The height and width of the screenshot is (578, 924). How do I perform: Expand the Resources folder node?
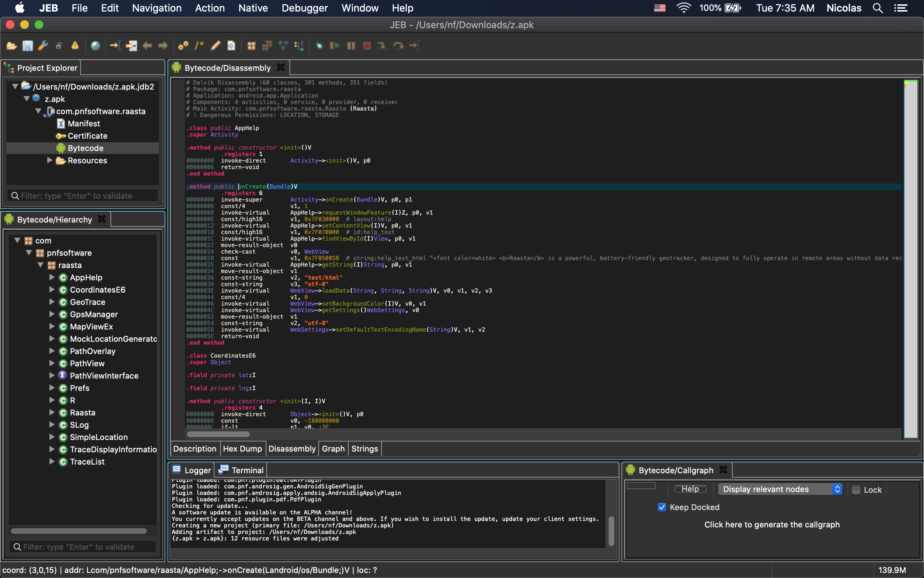tap(50, 160)
